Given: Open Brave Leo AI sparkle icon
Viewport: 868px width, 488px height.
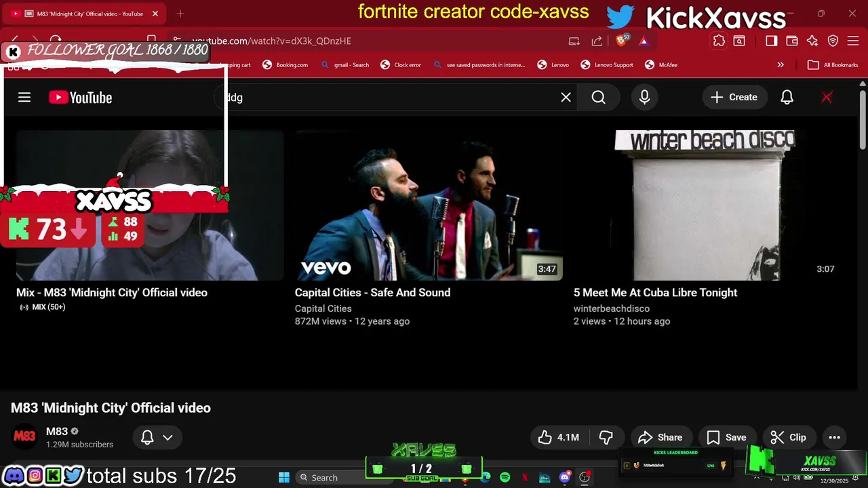Looking at the screenshot, I should (x=812, y=41).
